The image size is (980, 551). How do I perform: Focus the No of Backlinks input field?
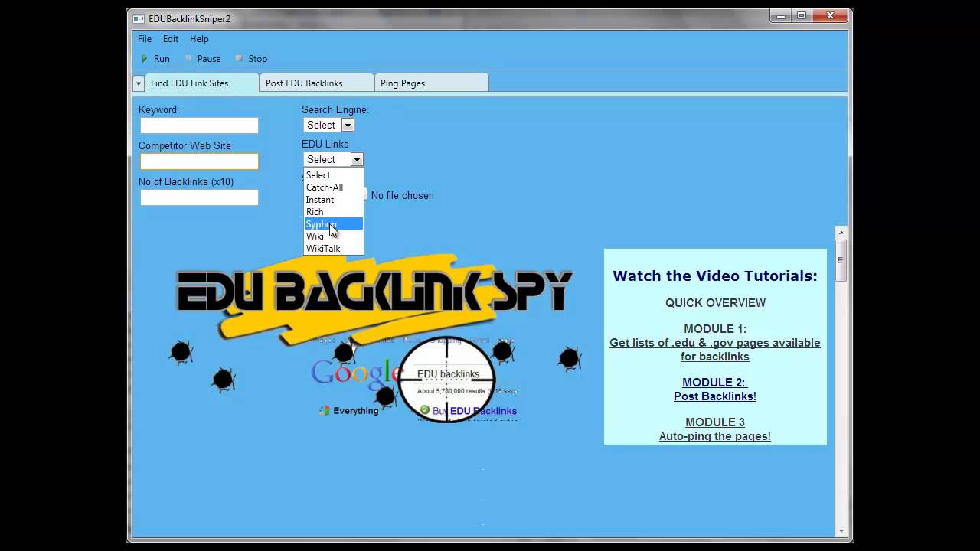click(x=199, y=197)
